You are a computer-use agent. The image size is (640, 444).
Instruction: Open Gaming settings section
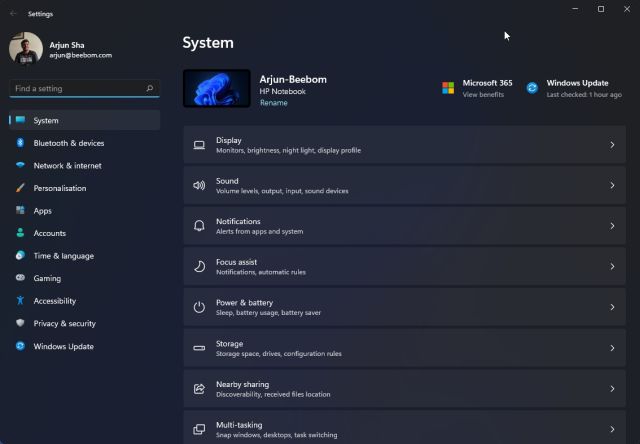pyautogui.click(x=84, y=278)
